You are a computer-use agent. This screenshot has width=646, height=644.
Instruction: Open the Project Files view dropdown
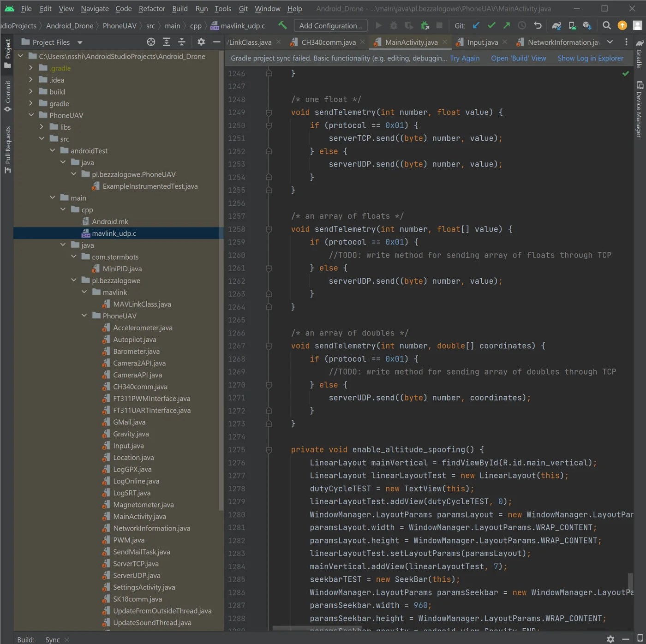click(80, 42)
